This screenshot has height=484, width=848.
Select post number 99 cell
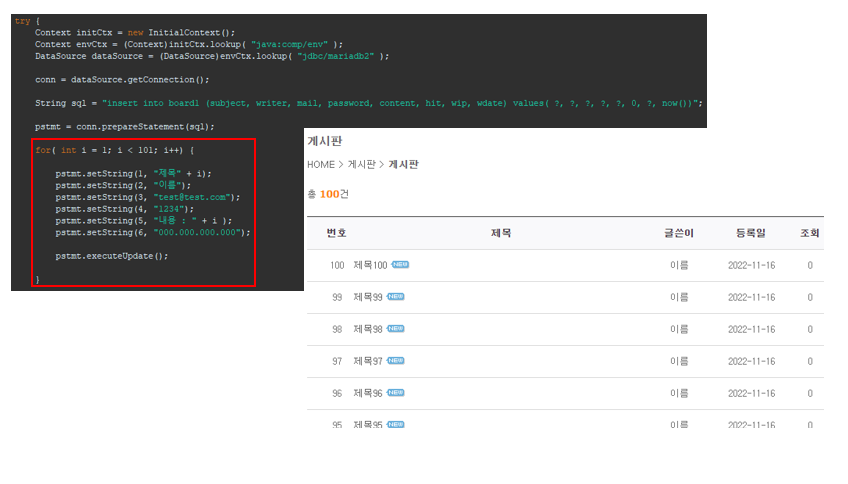click(337, 297)
